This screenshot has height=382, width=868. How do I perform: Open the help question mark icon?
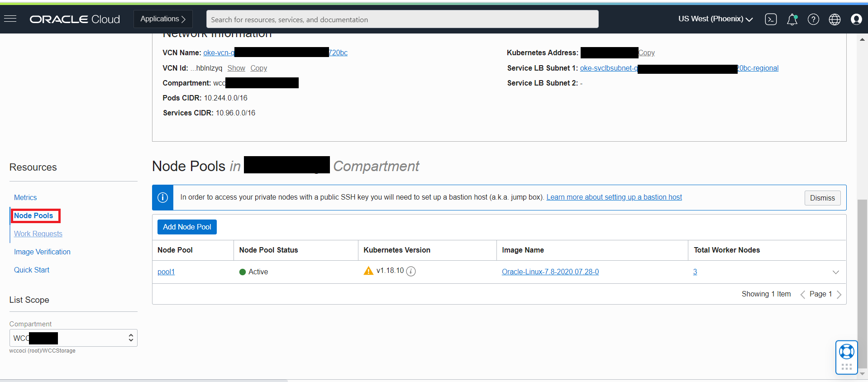pos(813,19)
